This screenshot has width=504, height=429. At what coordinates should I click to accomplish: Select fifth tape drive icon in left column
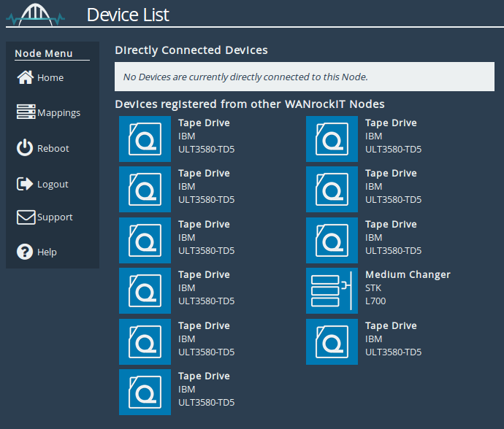145,341
